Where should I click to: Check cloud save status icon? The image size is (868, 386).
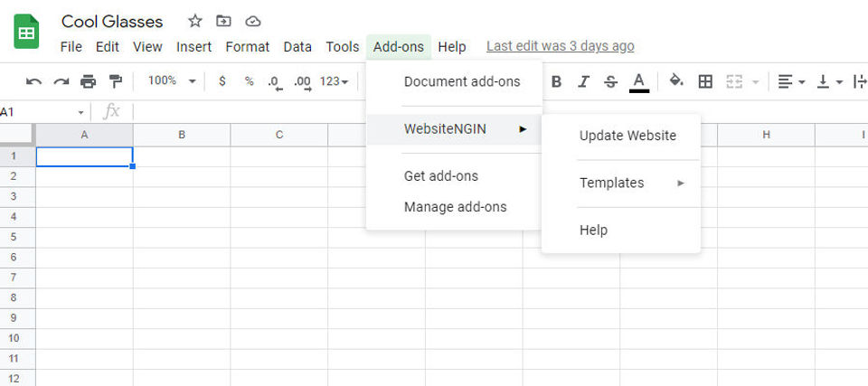click(253, 22)
